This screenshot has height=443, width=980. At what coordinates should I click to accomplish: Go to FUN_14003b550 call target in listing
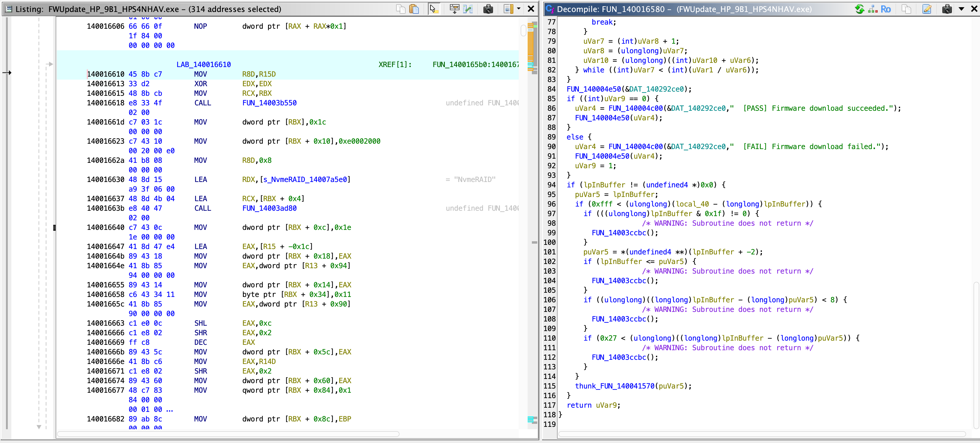269,103
